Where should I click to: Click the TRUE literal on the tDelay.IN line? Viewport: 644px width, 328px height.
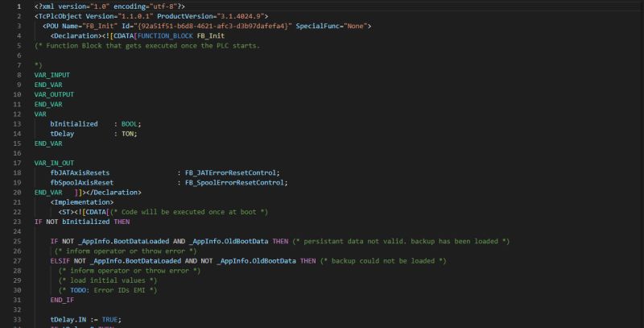click(109, 320)
